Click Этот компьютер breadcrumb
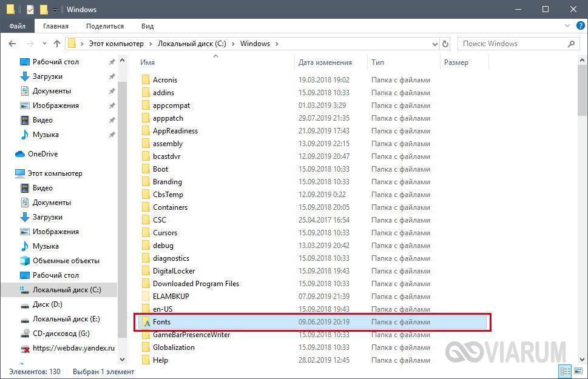This screenshot has height=379, width=588. (x=117, y=44)
